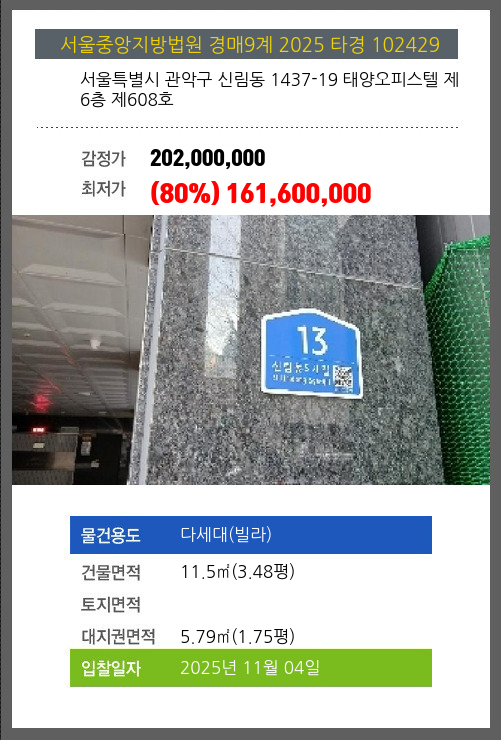
Task: Click the green 입찰일자 label
Action: click(x=111, y=668)
